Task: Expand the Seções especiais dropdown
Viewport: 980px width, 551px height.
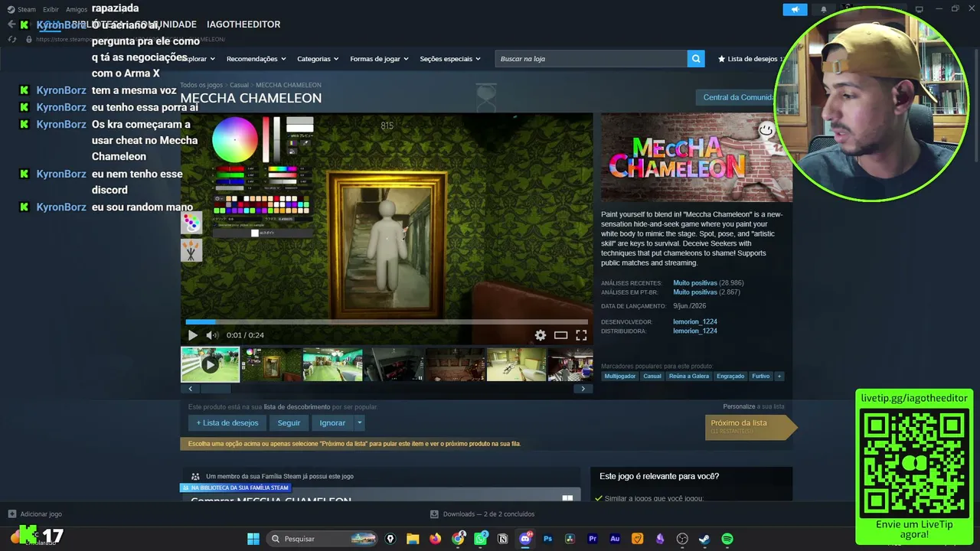Action: (450, 59)
